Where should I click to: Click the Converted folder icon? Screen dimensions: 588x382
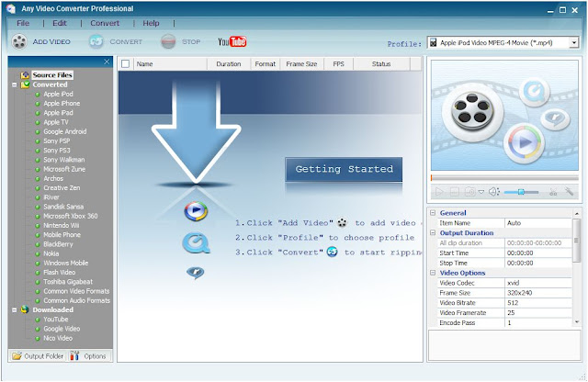pyautogui.click(x=25, y=84)
